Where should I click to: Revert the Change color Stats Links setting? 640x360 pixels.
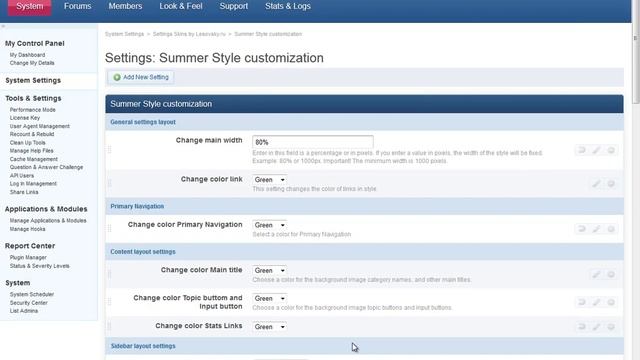pos(582,327)
